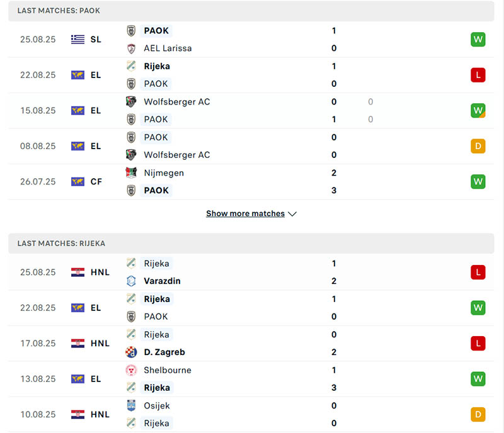Click the green W badge for PAOK–AEL Larissa
The image size is (504, 433).
[478, 40]
